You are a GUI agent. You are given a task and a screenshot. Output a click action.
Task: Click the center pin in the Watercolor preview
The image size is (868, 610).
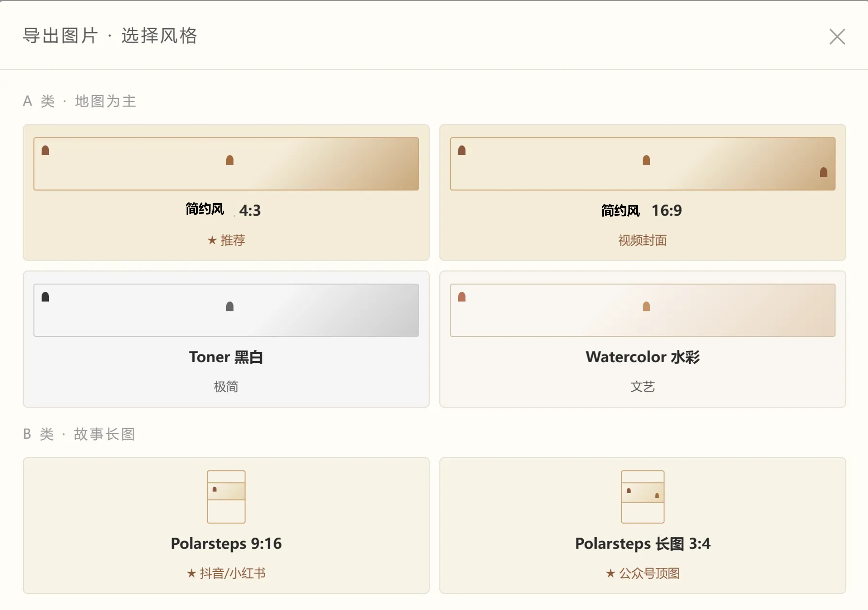tap(646, 306)
